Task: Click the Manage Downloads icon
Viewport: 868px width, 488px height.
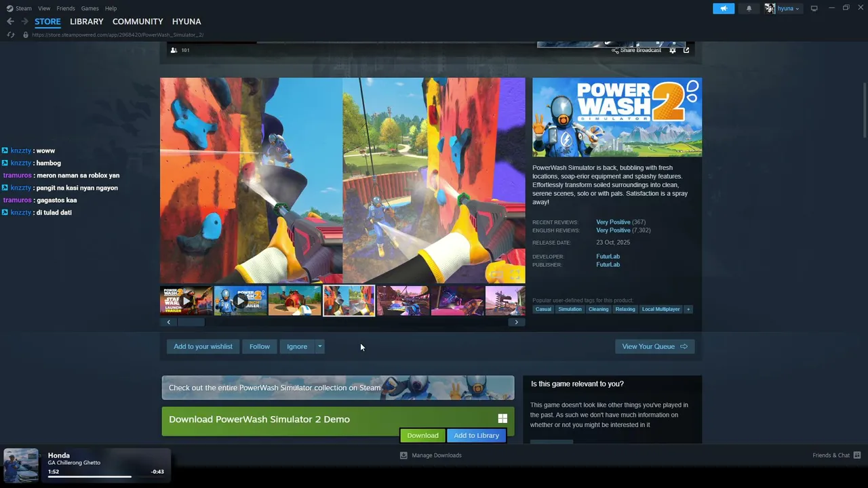Action: tap(403, 455)
